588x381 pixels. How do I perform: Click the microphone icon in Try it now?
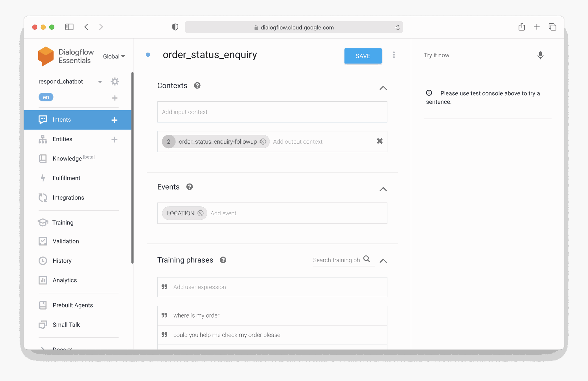(x=540, y=55)
